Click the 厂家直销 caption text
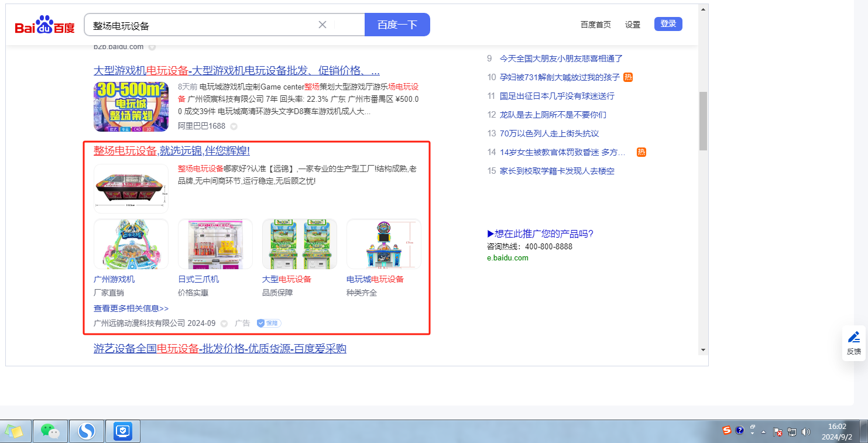 point(109,293)
